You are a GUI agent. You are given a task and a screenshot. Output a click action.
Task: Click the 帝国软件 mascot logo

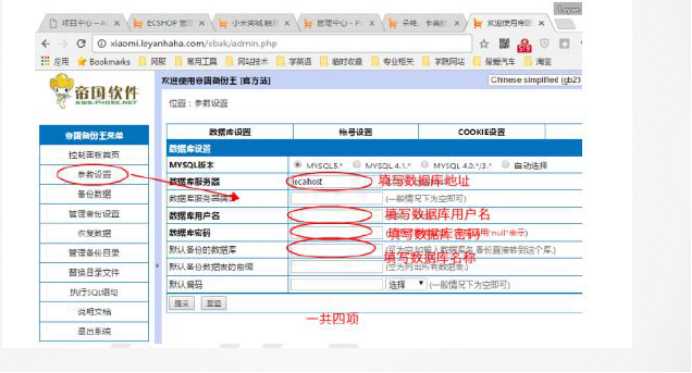(94, 91)
